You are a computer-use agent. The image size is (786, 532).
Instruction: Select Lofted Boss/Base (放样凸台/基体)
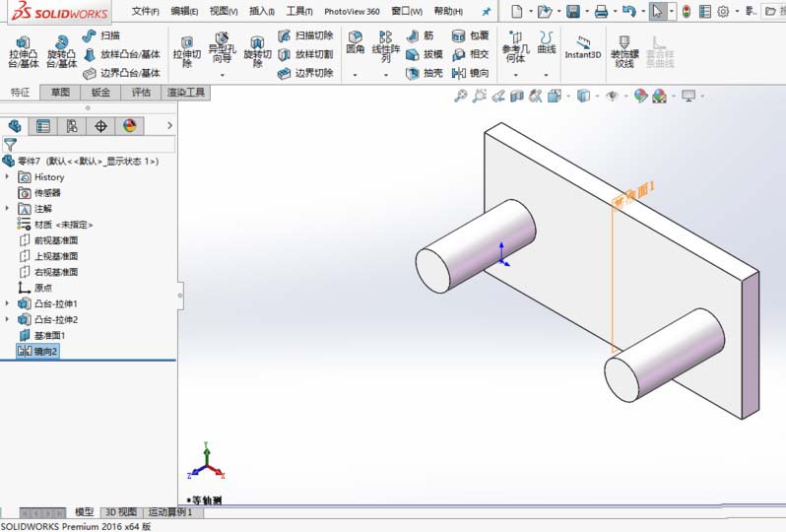coord(121,54)
